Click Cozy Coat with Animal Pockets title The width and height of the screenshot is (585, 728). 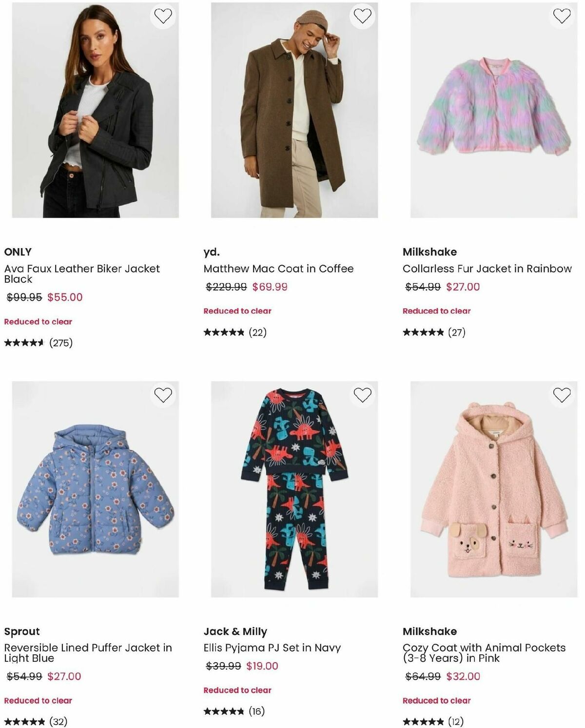click(x=484, y=652)
